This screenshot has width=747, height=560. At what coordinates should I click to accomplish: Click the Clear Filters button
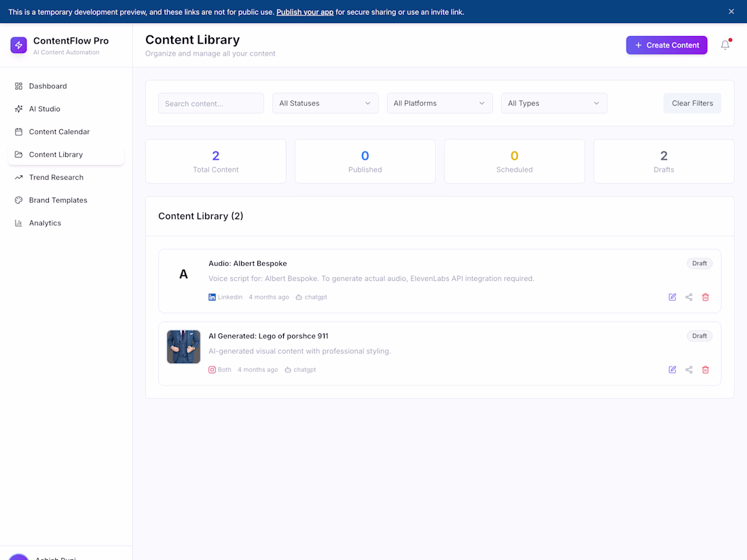[692, 103]
